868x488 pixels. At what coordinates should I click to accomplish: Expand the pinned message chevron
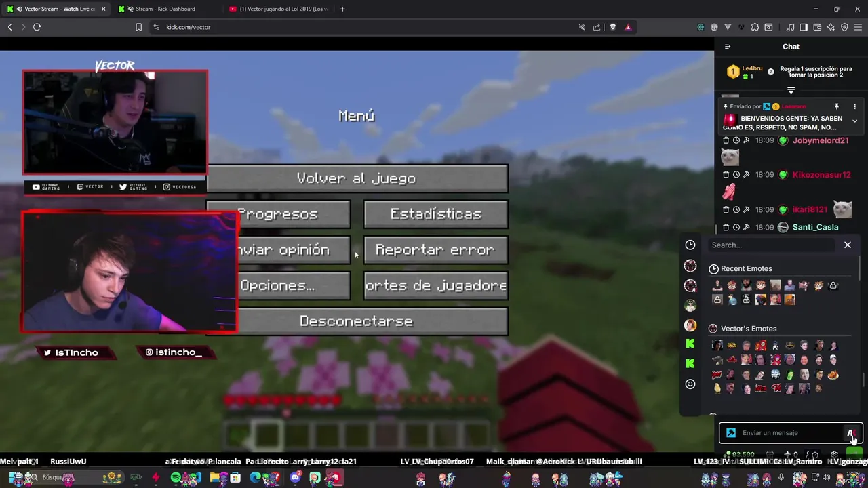[854, 121]
